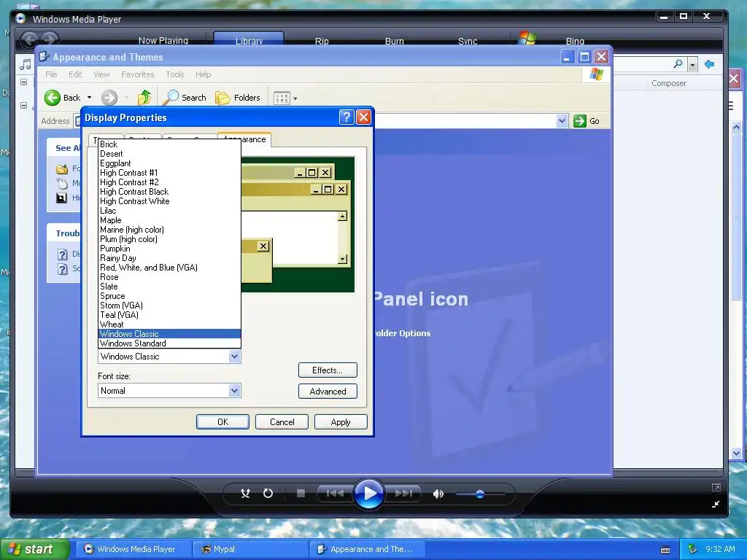This screenshot has width=747, height=560.
Task: Open the Bing tab in Media Player
Action: (575, 41)
